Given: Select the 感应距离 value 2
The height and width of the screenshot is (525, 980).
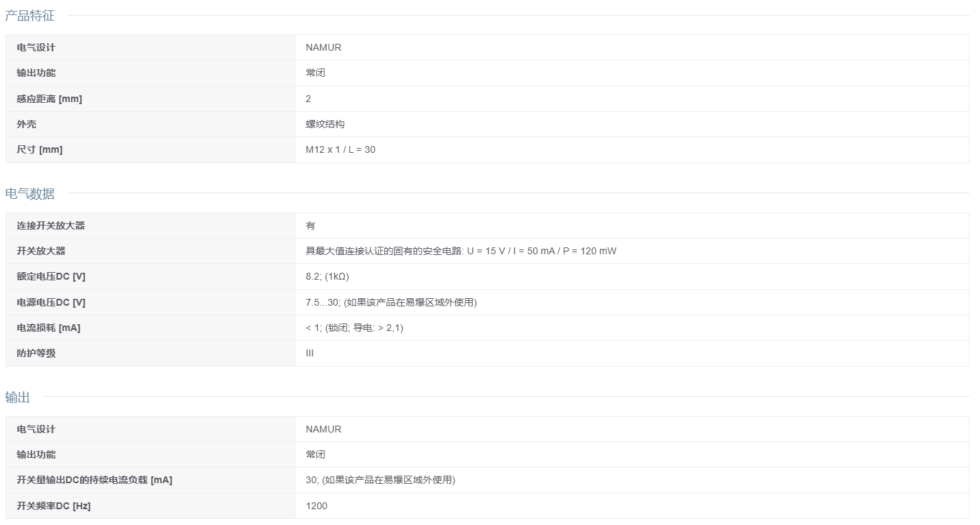Looking at the screenshot, I should click(308, 99).
